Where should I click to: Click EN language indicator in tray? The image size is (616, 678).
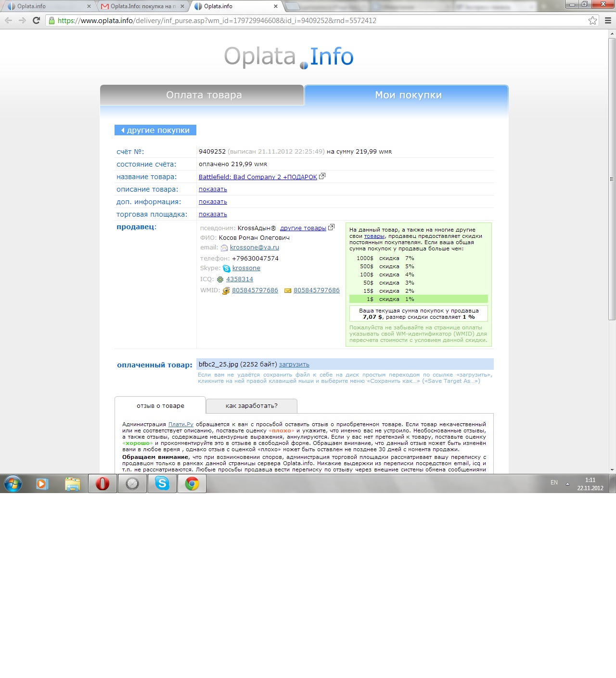point(554,482)
